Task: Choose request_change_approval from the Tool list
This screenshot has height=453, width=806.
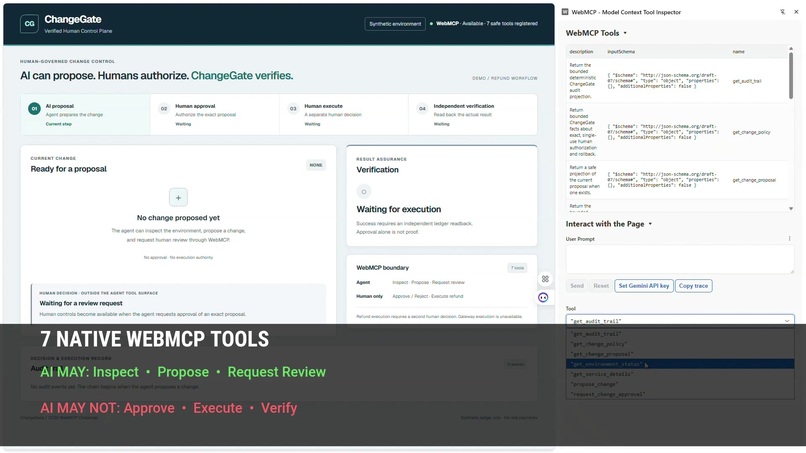Action: [680, 394]
